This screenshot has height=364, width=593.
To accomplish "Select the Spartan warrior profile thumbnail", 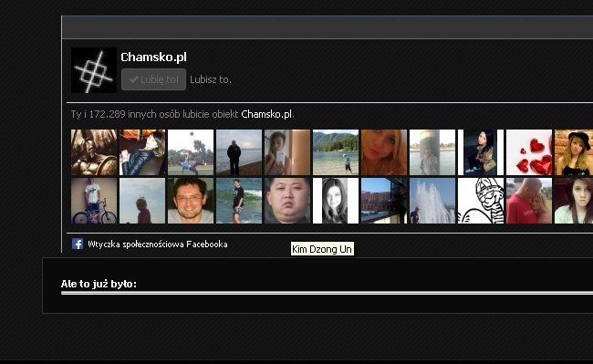I will [x=94, y=152].
